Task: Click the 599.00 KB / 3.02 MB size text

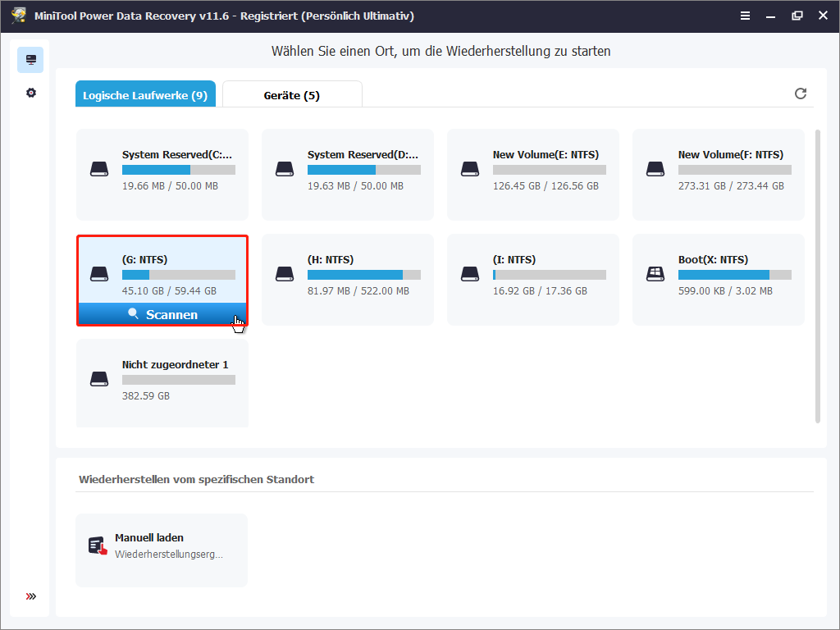Action: tap(725, 291)
